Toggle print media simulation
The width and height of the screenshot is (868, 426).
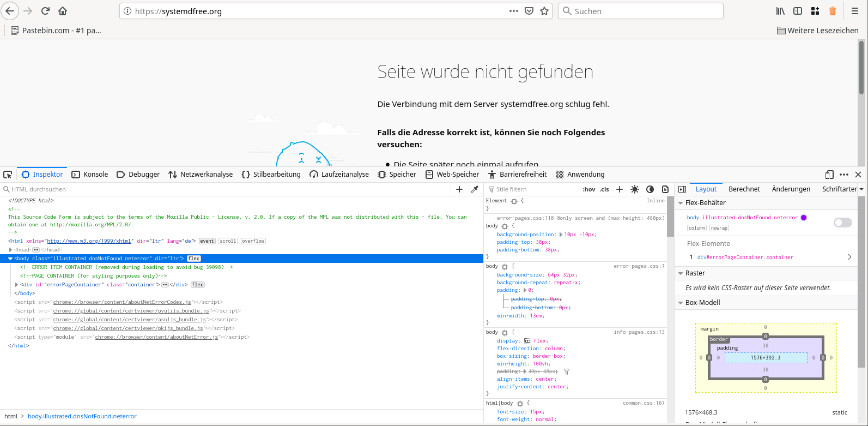(665, 189)
